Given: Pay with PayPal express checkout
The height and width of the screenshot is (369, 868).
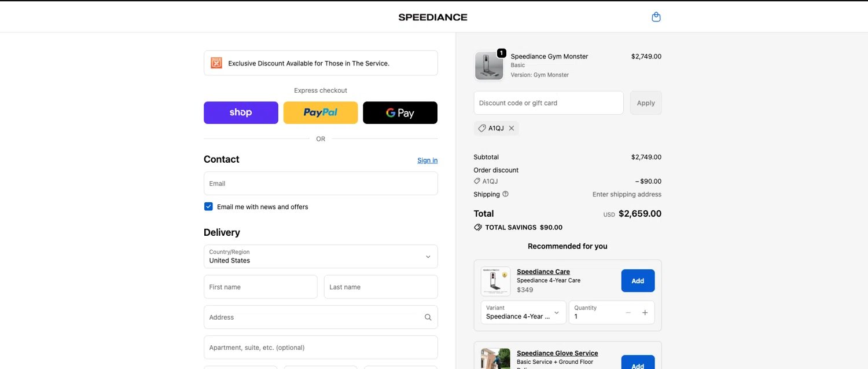Looking at the screenshot, I should pyautogui.click(x=321, y=112).
